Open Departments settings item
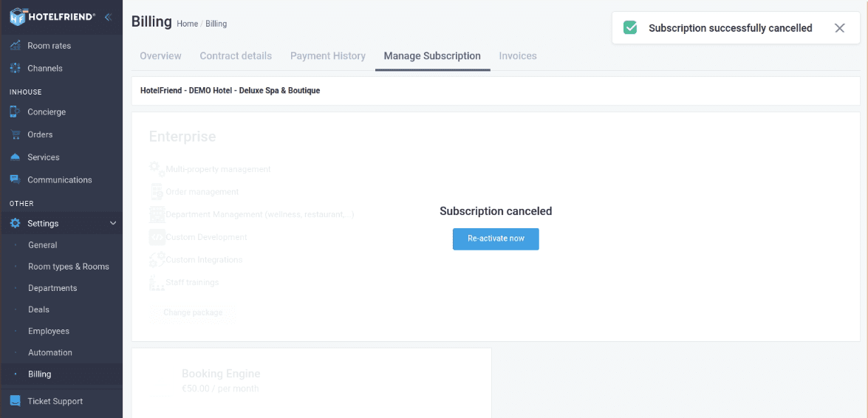868x418 pixels. tap(52, 288)
